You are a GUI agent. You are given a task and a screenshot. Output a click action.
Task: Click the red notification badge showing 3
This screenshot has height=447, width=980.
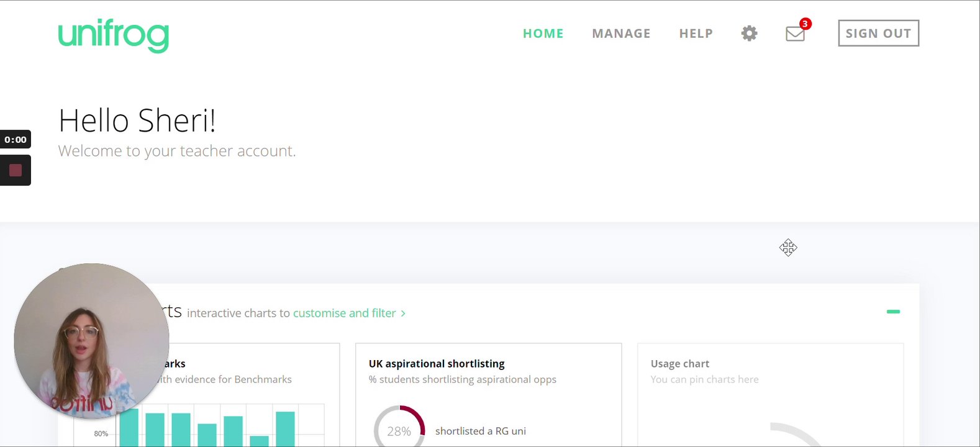tap(805, 24)
